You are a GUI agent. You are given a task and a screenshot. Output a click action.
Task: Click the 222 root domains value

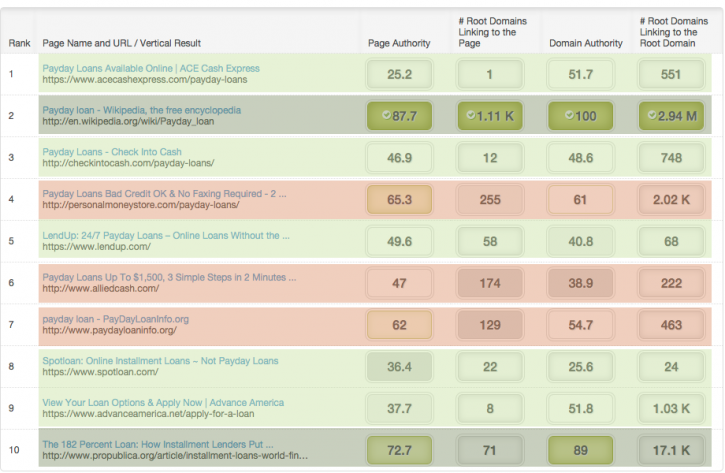point(671,283)
